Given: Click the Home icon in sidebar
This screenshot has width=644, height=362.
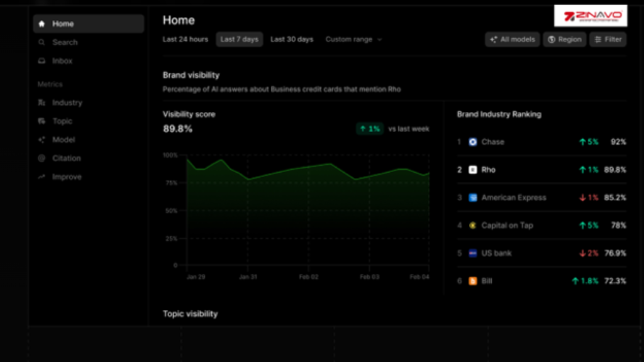Looking at the screenshot, I should click(x=42, y=24).
